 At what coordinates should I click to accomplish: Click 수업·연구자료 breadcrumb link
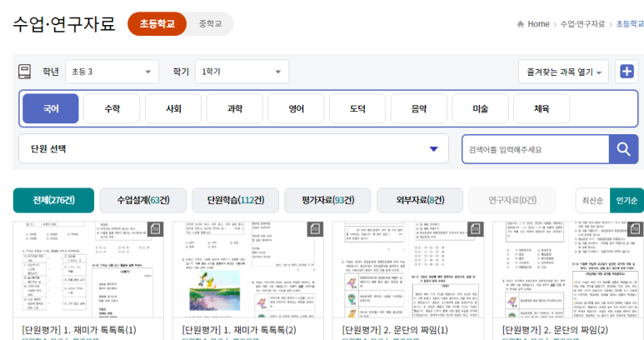click(x=582, y=24)
